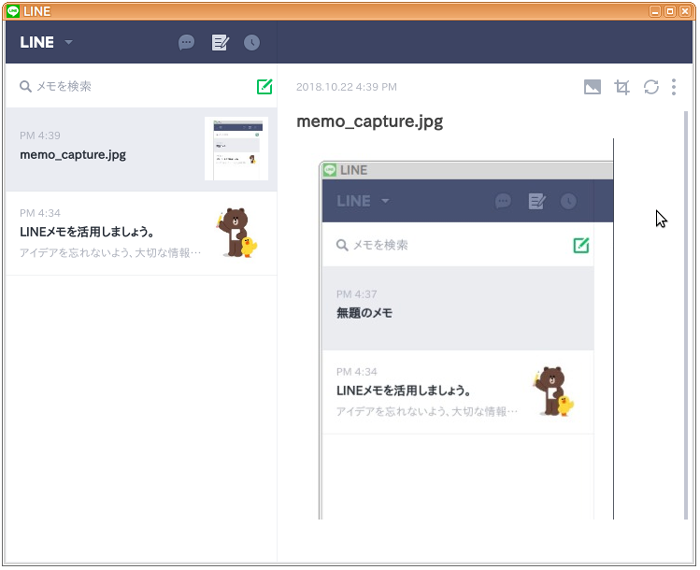Open the memo notes icon in header
Screen dimensions: 700x570
(x=220, y=43)
